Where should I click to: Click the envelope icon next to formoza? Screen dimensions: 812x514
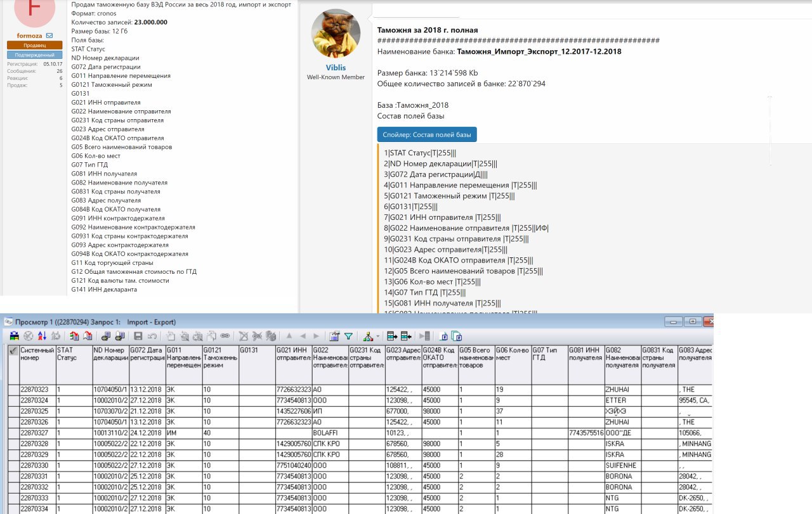coord(49,35)
